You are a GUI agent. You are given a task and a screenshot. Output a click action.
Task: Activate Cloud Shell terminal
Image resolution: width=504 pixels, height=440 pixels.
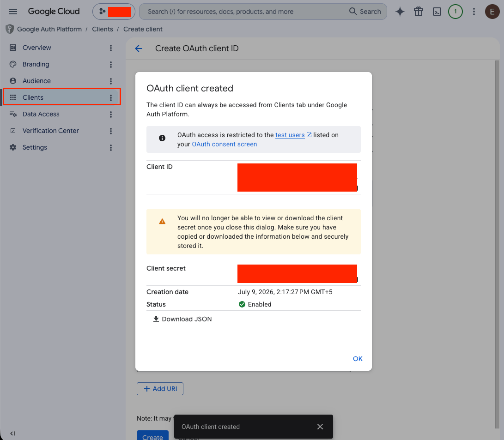click(x=437, y=12)
